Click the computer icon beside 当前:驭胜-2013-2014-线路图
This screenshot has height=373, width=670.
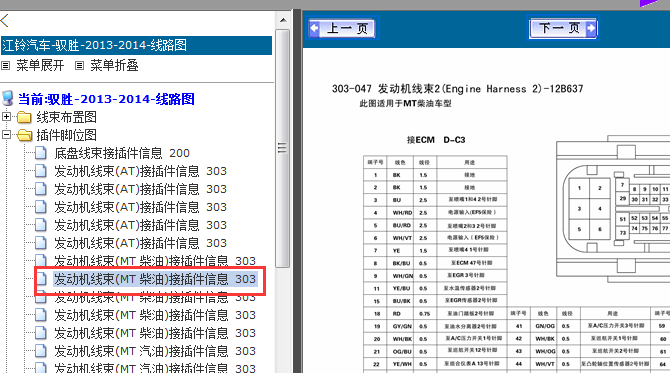click(8, 98)
